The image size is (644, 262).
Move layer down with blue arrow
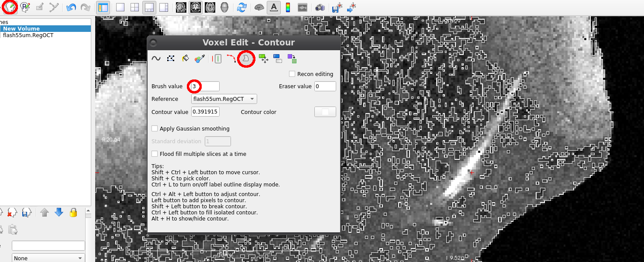59,213
